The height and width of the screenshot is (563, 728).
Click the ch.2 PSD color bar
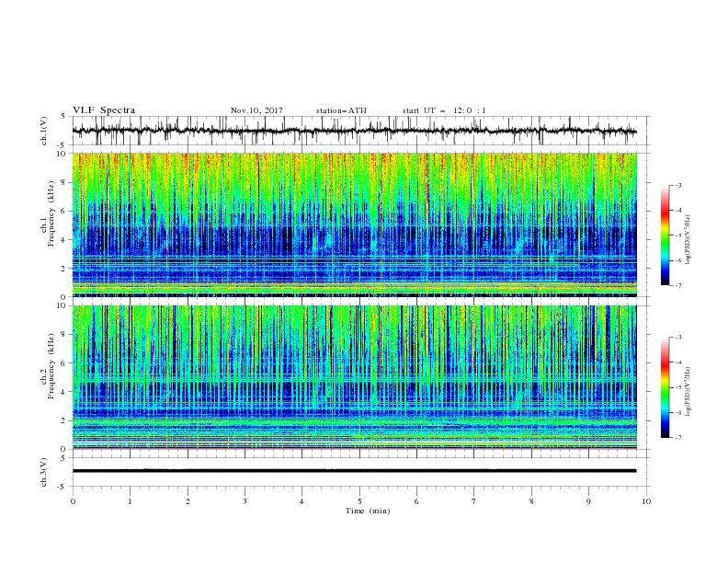coord(665,387)
